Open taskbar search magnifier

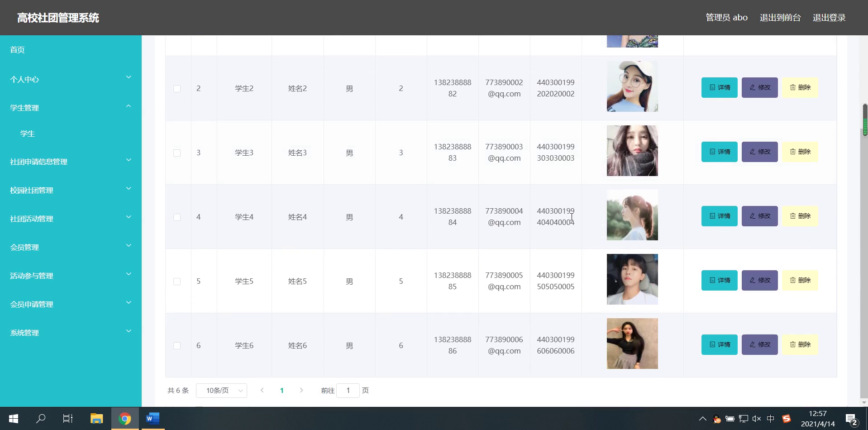(x=41, y=419)
